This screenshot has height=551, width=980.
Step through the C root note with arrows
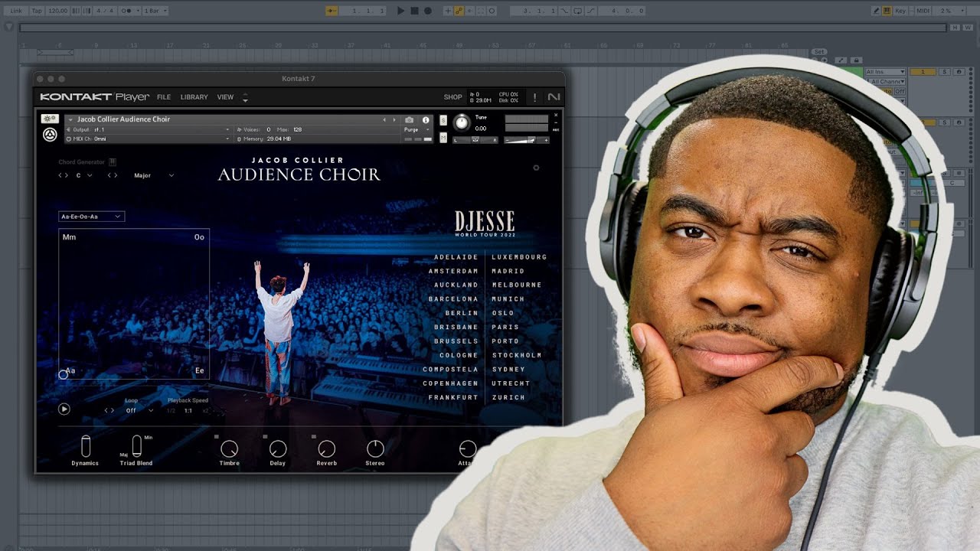coord(64,175)
